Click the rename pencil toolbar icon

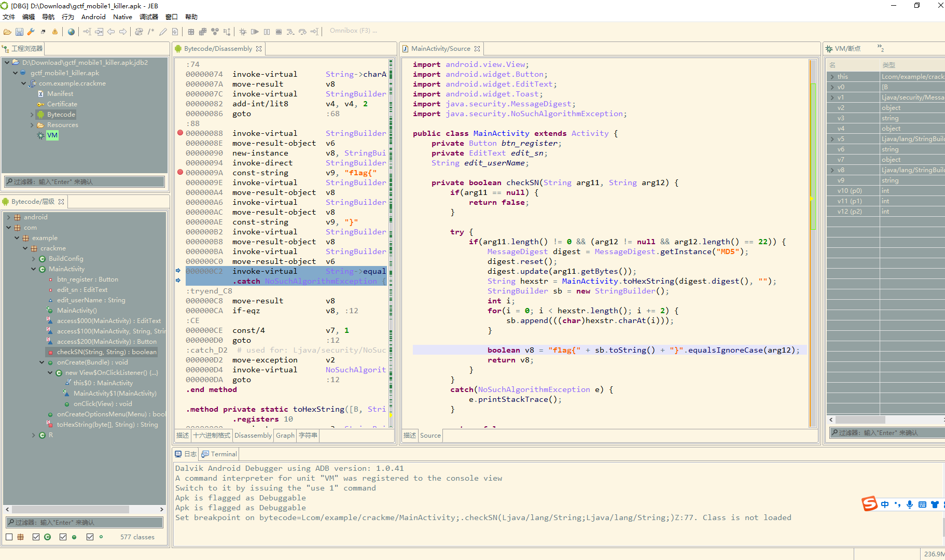(x=163, y=32)
